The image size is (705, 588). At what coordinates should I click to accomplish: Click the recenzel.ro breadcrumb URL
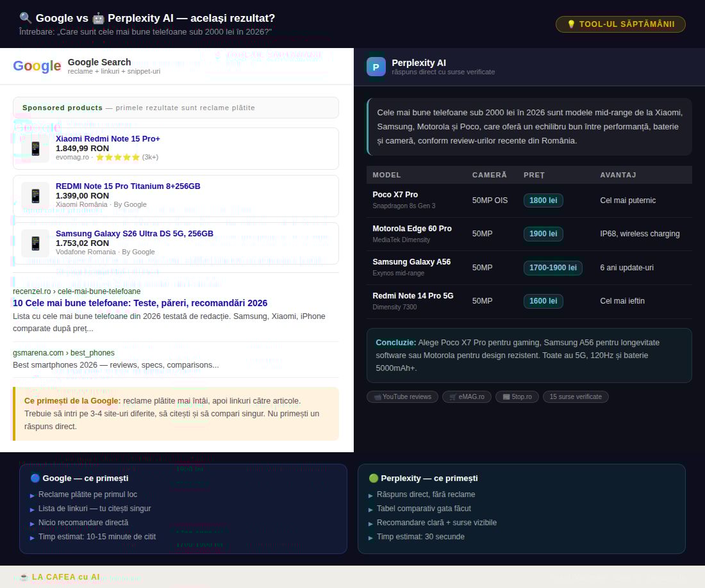coord(77,291)
